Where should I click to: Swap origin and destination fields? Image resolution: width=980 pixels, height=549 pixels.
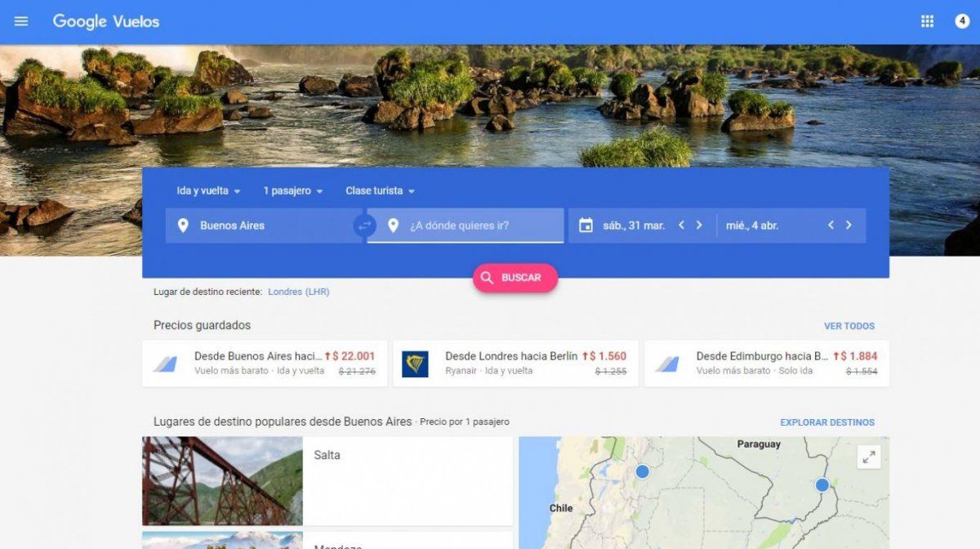click(x=364, y=225)
